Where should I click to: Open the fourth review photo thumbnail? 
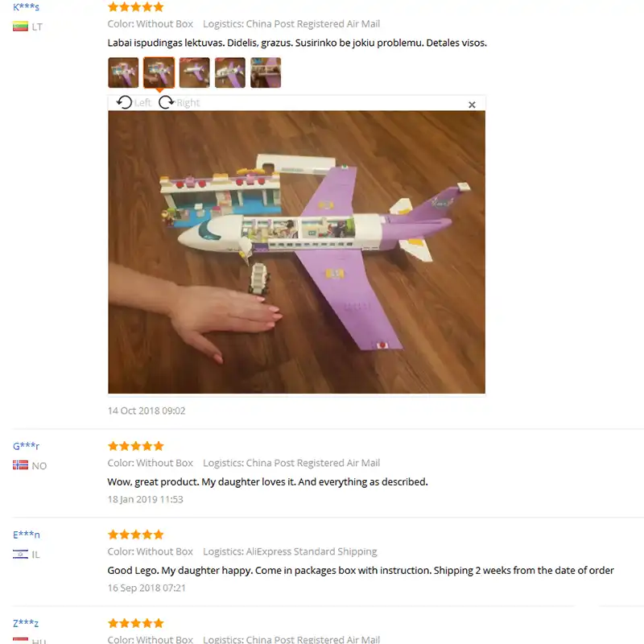click(x=230, y=72)
